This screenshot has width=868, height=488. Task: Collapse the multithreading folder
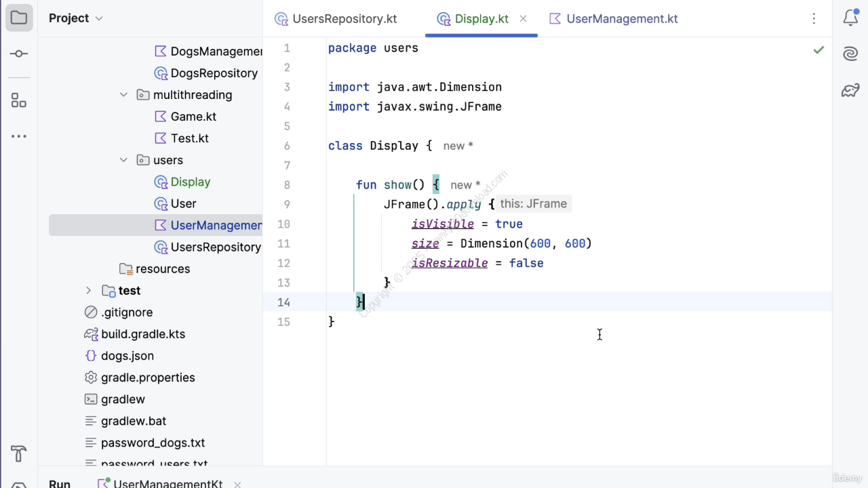click(123, 95)
